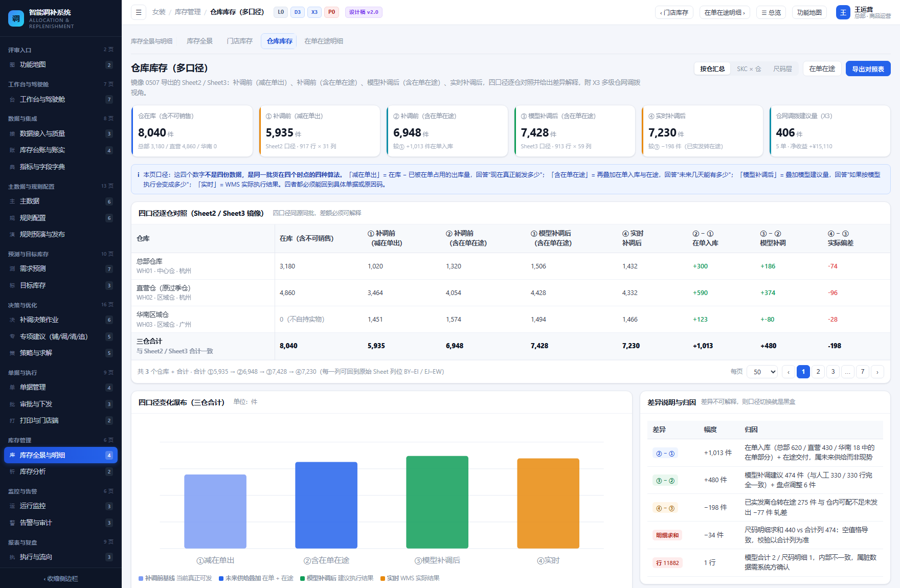Collapse the 单据与执行 sidebar section
Image resolution: width=900 pixels, height=588 pixels.
(x=61, y=373)
